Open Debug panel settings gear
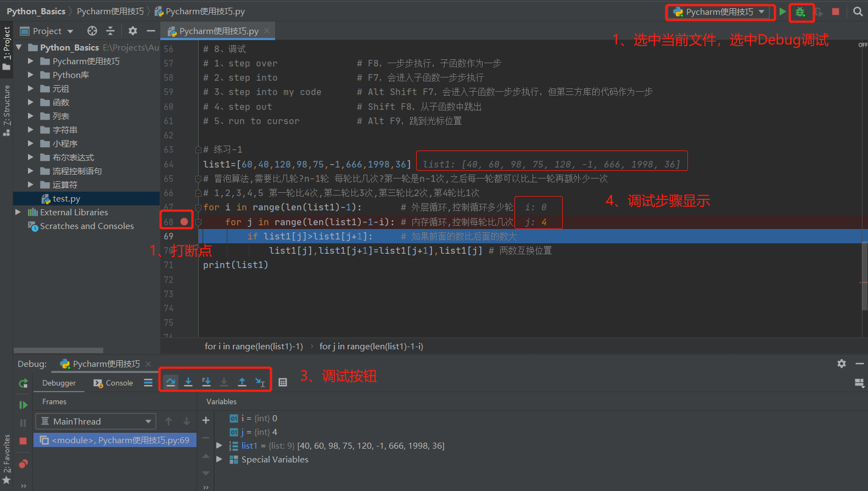 point(842,364)
